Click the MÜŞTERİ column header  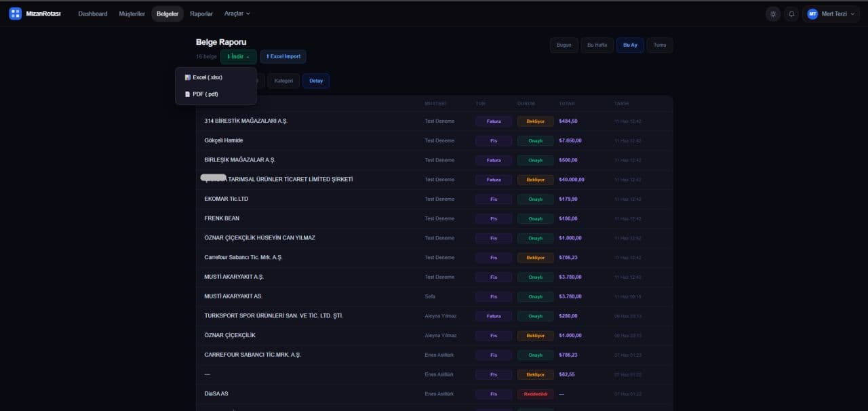(435, 104)
